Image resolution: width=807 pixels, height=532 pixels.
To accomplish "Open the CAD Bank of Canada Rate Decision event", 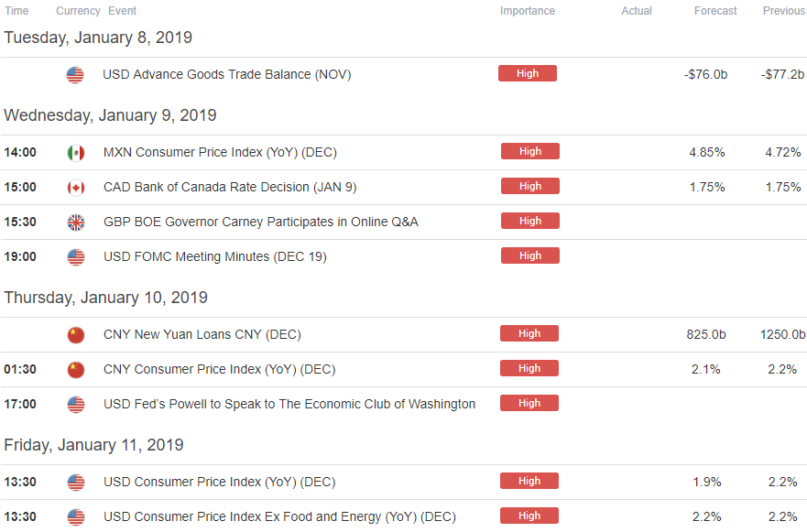I will (230, 188).
